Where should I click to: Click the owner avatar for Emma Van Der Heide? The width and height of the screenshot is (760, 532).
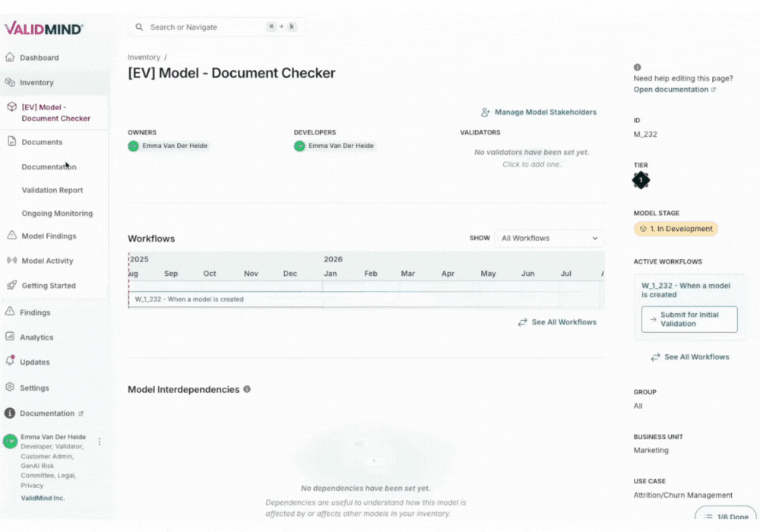pyautogui.click(x=133, y=146)
